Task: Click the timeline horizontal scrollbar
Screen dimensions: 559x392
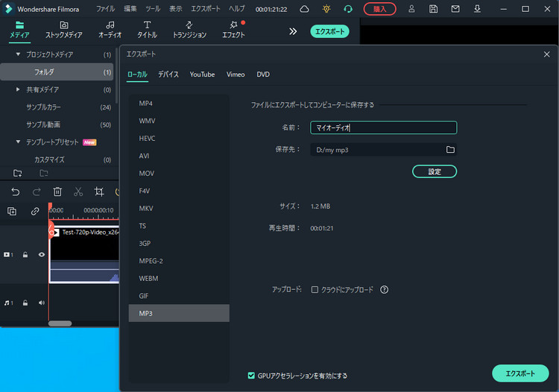Action: [60, 323]
